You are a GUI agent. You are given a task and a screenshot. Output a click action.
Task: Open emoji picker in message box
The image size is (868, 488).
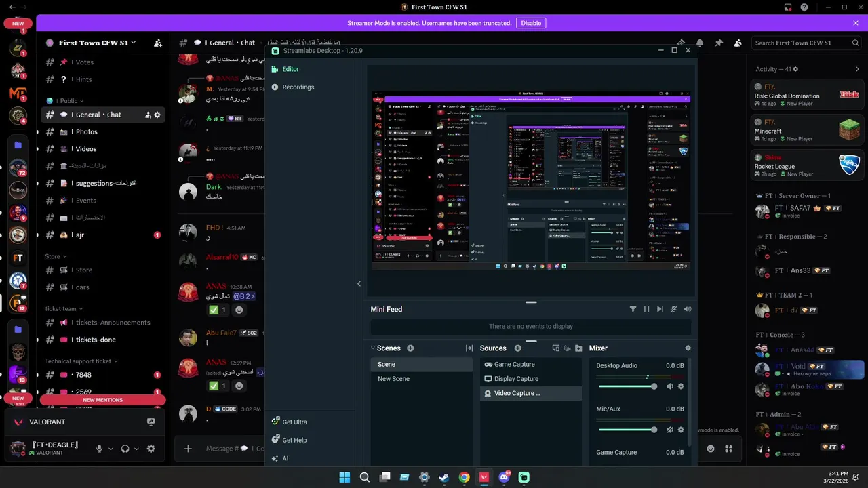tap(710, 449)
